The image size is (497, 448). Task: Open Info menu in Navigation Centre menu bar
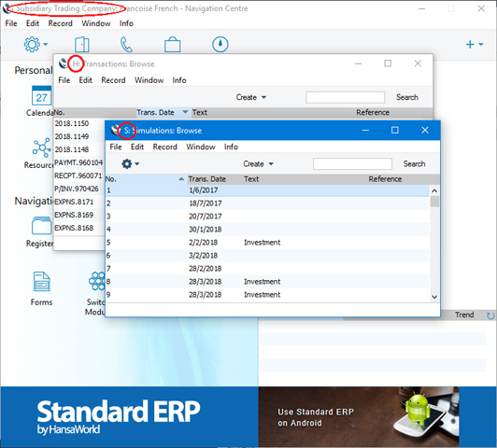point(126,23)
